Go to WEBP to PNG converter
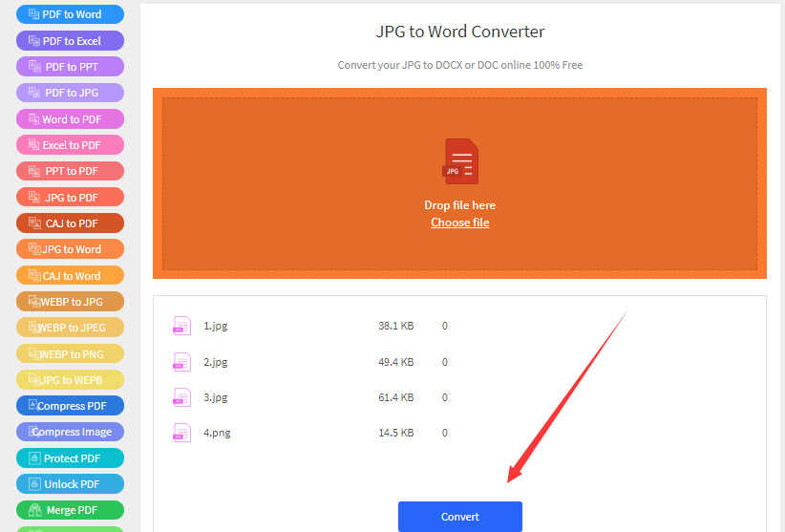 point(70,353)
